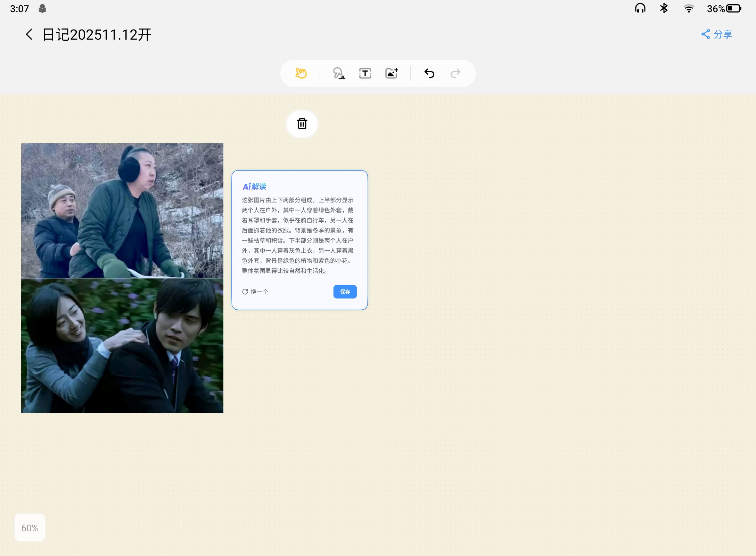
Task: Select the lasso selection tool
Action: [338, 73]
